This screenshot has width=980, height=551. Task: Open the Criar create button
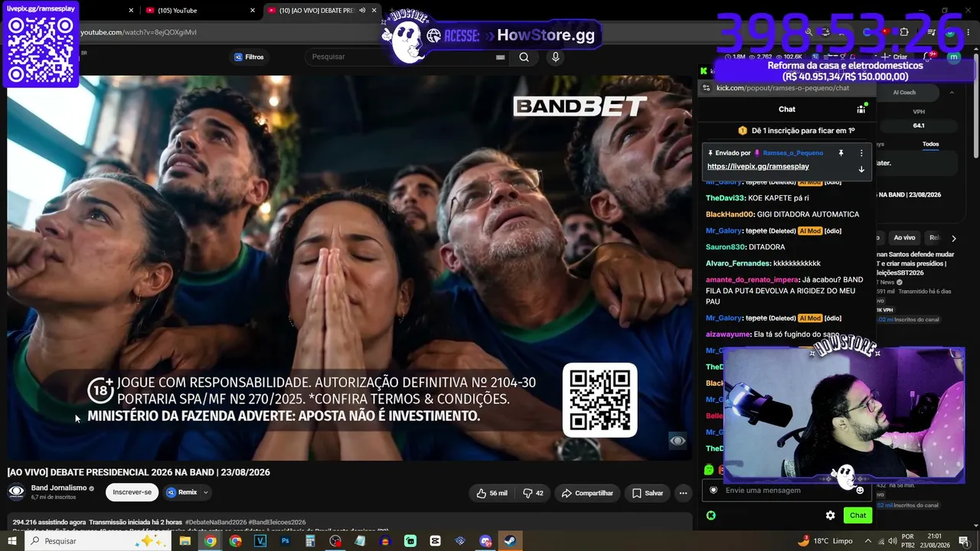click(894, 57)
